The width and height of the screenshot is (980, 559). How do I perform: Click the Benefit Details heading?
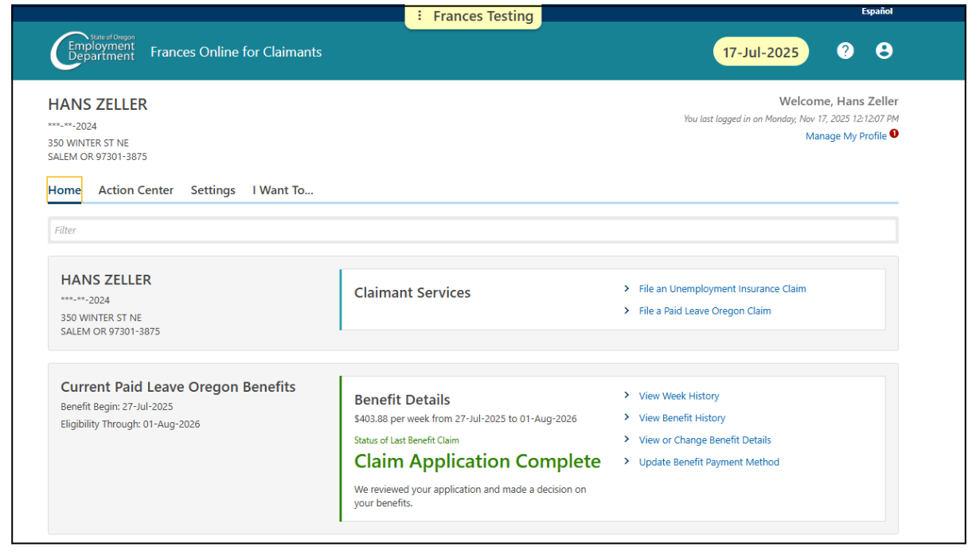pyautogui.click(x=402, y=400)
